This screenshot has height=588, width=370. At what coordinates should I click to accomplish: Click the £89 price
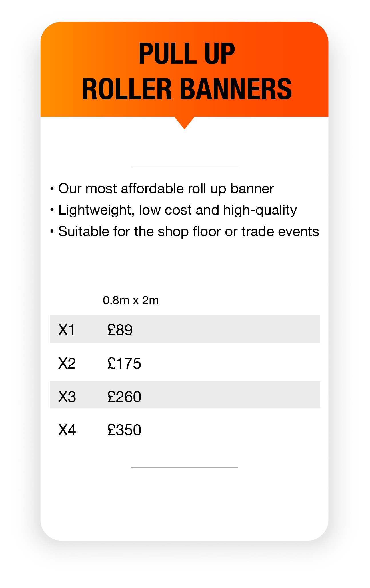click(x=120, y=330)
